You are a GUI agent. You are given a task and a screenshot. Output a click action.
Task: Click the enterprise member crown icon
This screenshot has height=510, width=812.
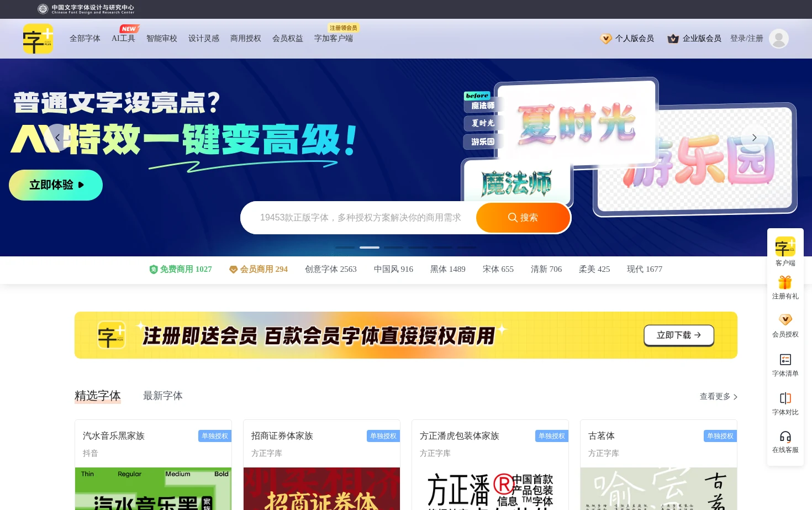tap(673, 39)
